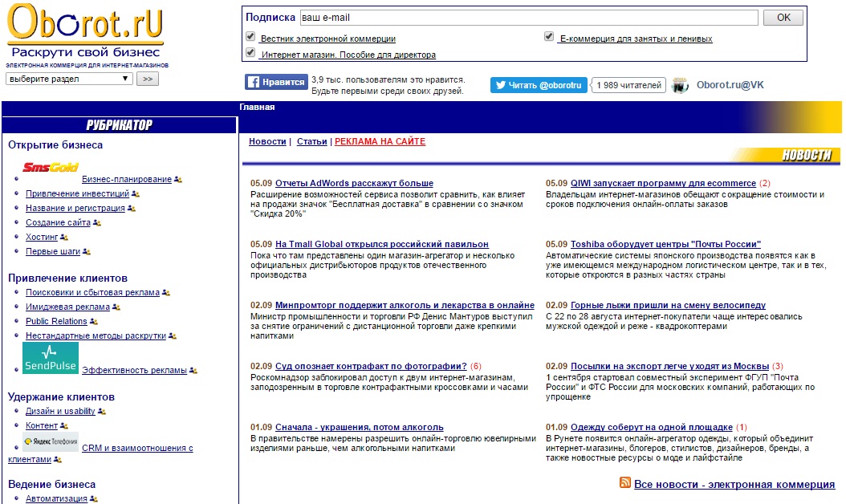
Task: Open the Привлечение инвестиций link
Action: coord(78,193)
